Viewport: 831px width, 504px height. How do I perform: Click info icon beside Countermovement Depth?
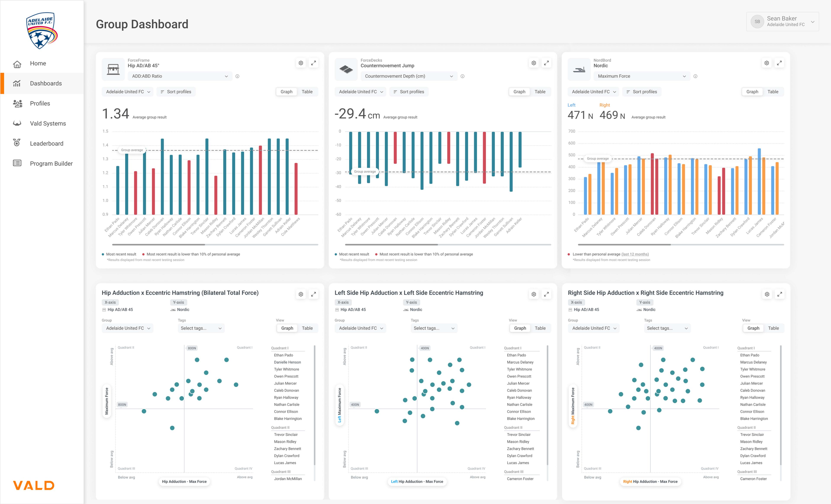[x=462, y=76]
